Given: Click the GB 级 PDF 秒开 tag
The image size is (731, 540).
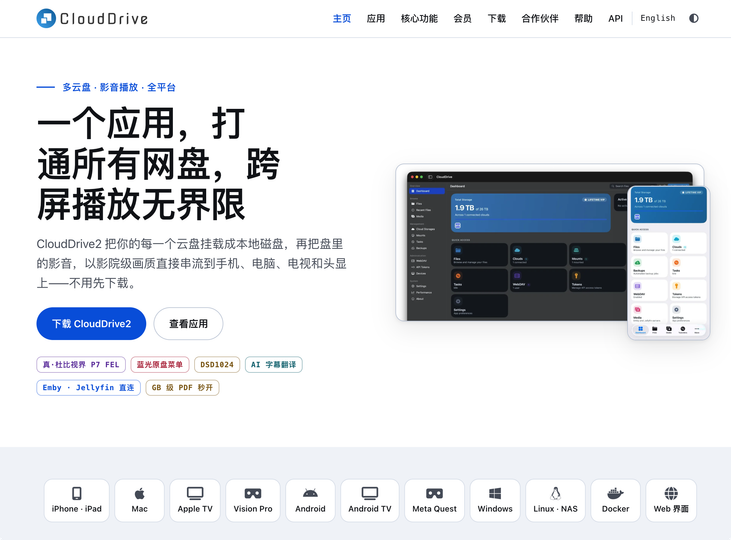Looking at the screenshot, I should point(182,388).
